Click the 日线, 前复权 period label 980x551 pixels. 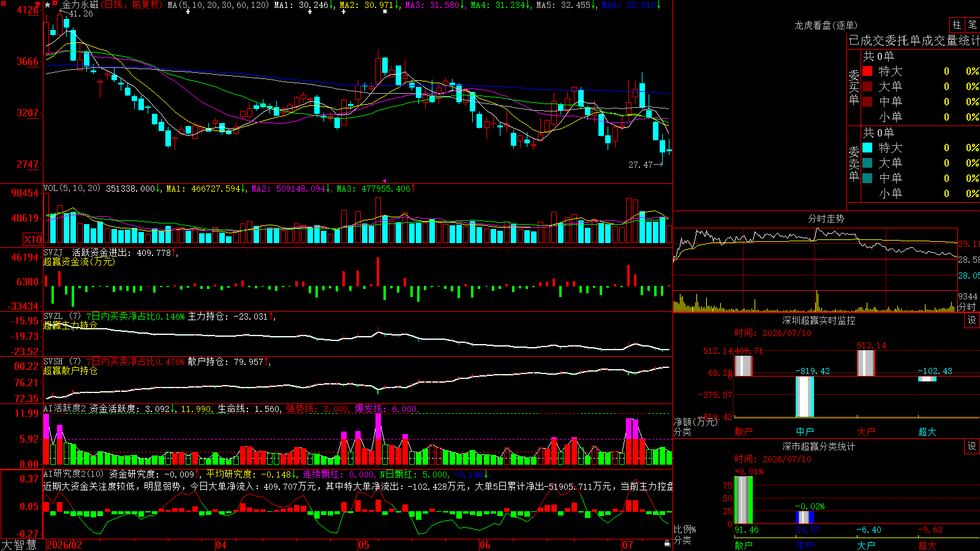point(133,5)
